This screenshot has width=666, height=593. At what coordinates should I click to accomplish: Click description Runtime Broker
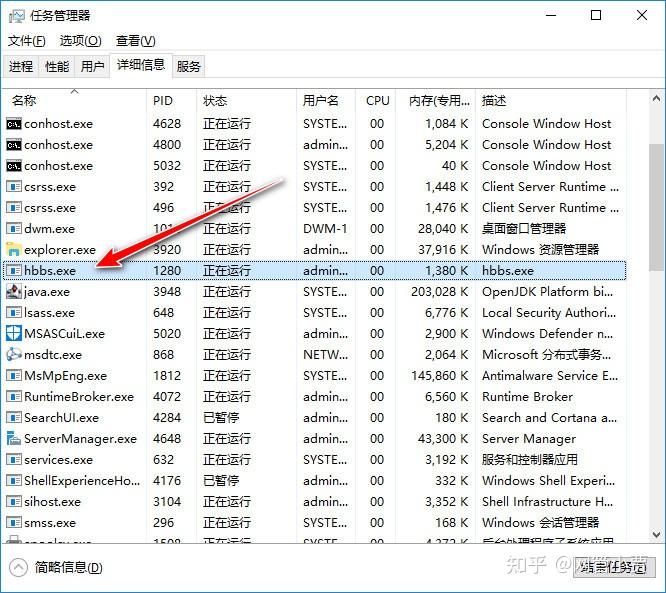527,397
